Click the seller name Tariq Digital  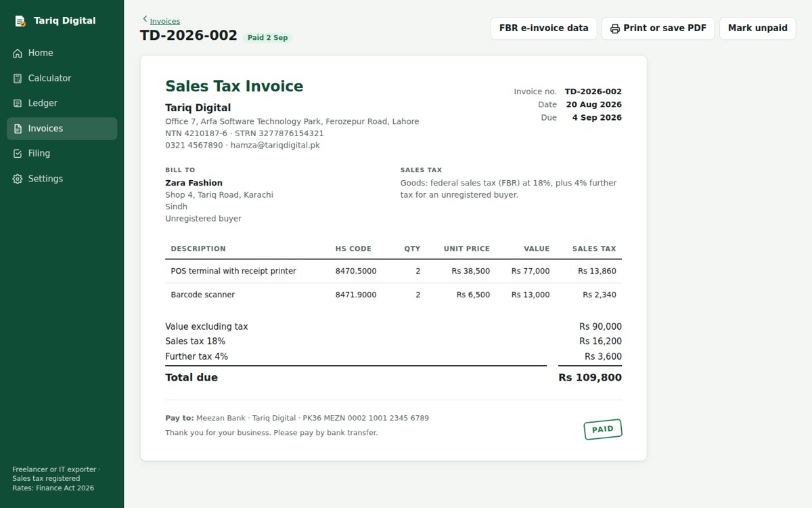click(x=198, y=108)
